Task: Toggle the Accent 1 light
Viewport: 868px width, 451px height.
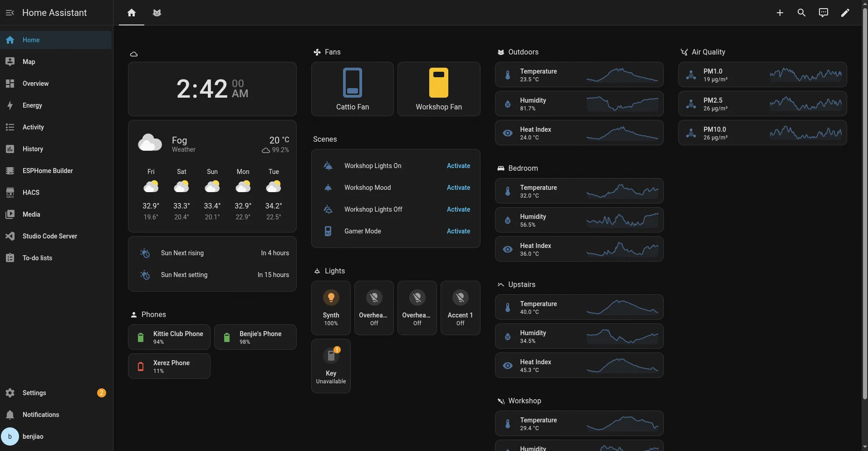Action: [x=460, y=308]
